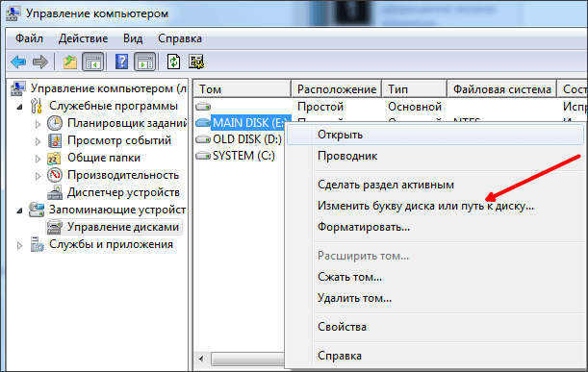
Task: Expand the Планировщик заданий node
Action: [x=38, y=124]
